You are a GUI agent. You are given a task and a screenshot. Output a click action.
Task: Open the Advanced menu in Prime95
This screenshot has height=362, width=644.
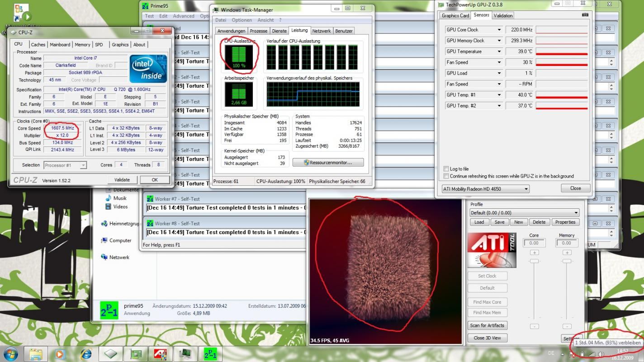point(184,16)
